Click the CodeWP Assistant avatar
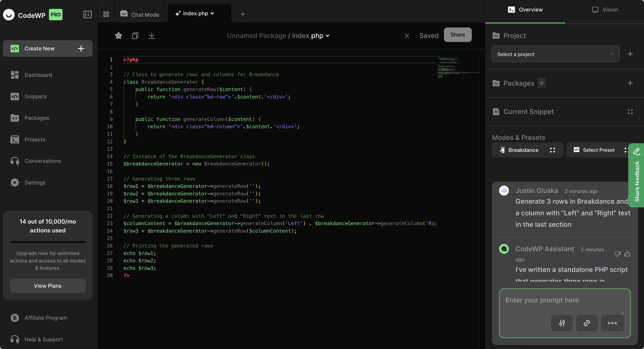The image size is (644, 349). tap(504, 249)
